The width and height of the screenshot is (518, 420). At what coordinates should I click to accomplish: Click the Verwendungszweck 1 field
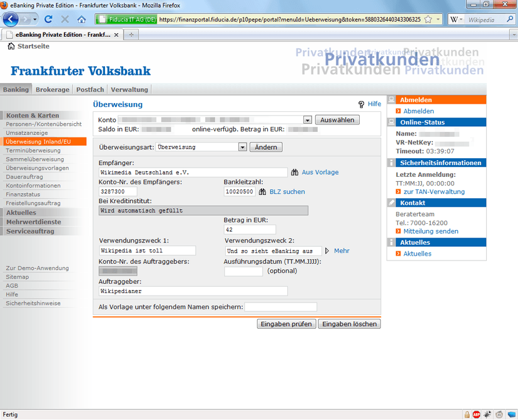(x=148, y=251)
